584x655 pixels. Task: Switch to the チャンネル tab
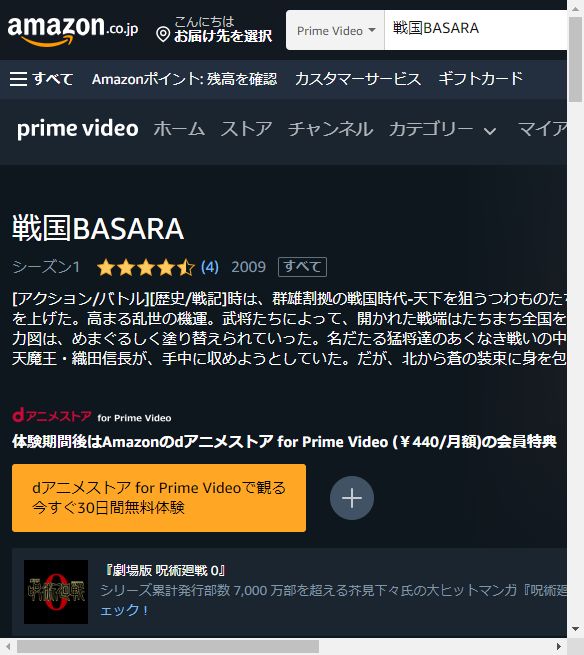point(330,129)
